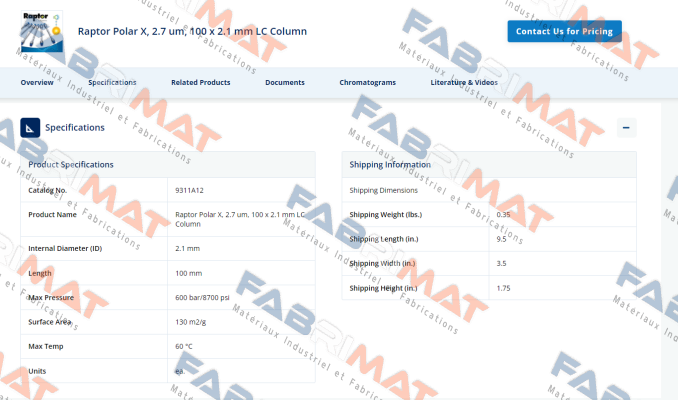Click the Catalog No. label
Image resolution: width=678 pixels, height=400 pixels.
[48, 190]
